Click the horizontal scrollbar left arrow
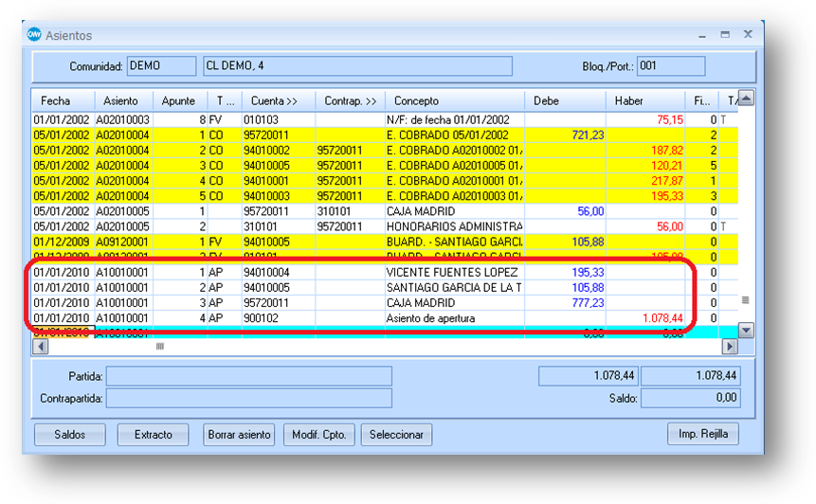This screenshot has width=816, height=504. (41, 347)
